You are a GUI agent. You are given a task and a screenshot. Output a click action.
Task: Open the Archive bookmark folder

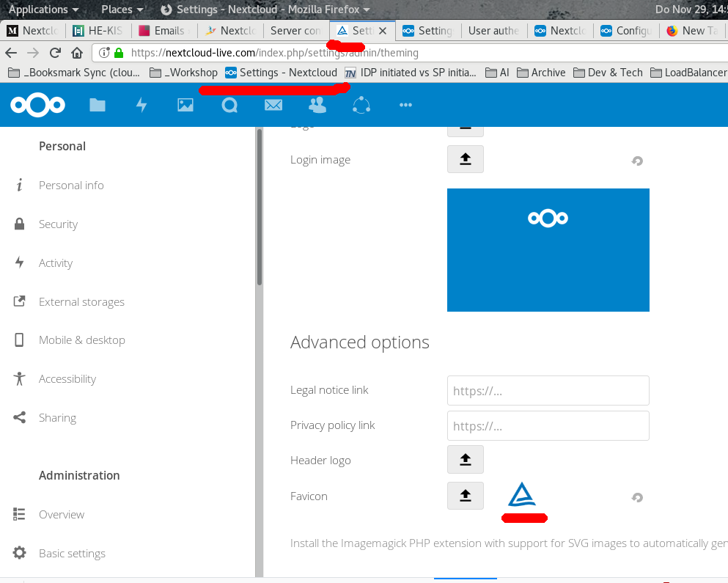pyautogui.click(x=541, y=73)
